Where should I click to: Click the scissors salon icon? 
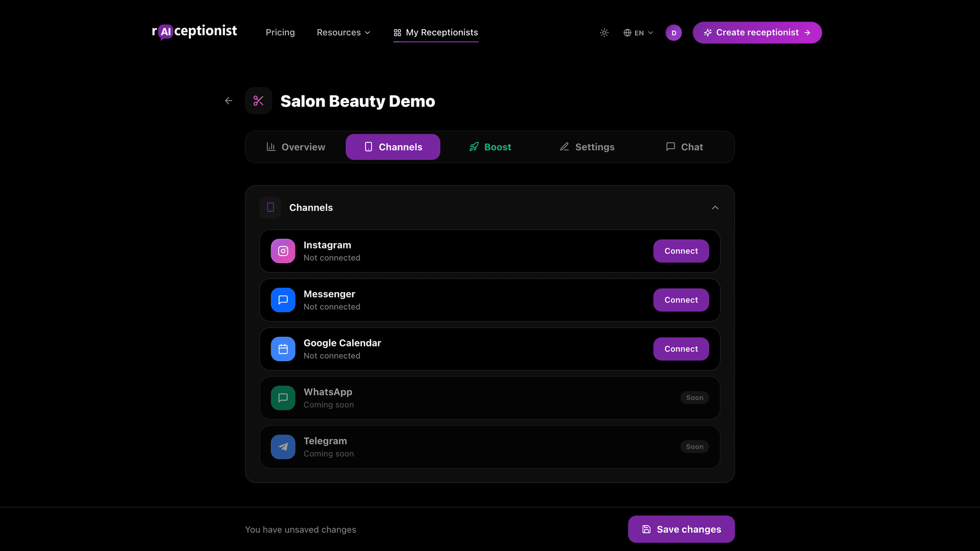tap(258, 101)
